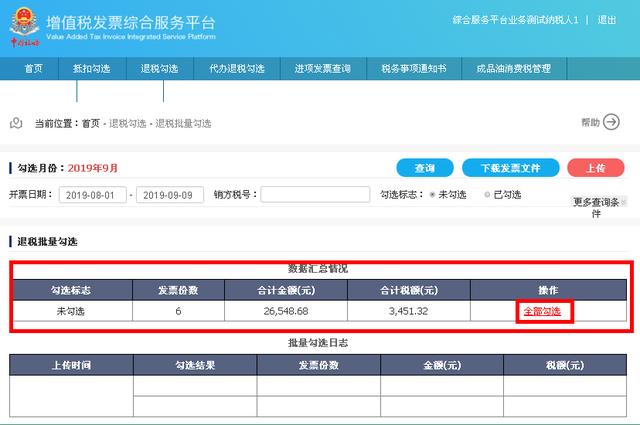Open the 进项发票查询 menu
Image resolution: width=640 pixels, height=425 pixels.
coord(323,69)
